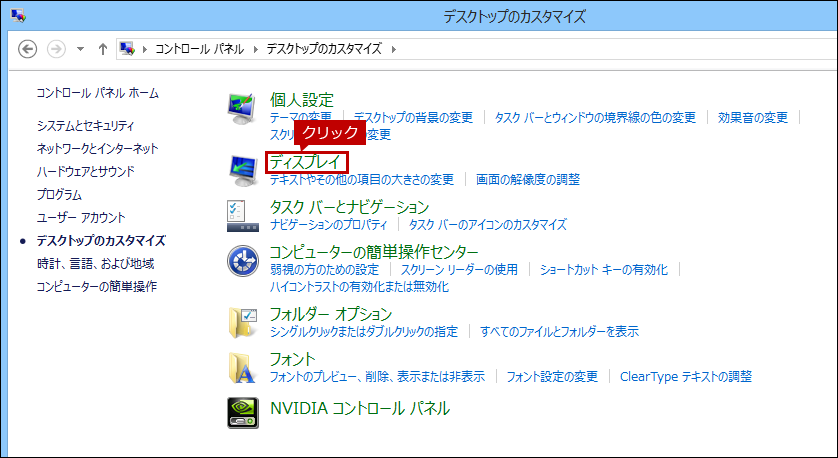Viewport: 838px width, 458px height.
Task: Click the 簡単操作センター blue circle icon
Action: (243, 261)
